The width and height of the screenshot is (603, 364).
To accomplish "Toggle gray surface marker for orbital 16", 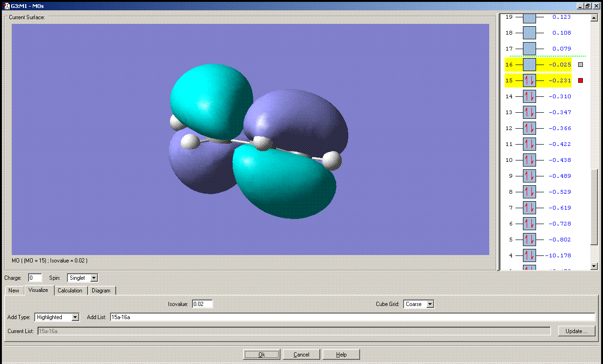I will tap(581, 65).
